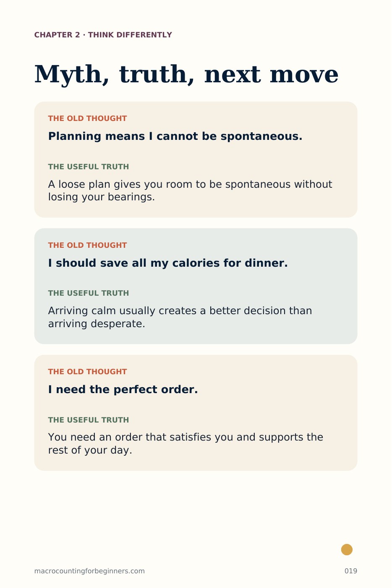Click page number 019
The image size is (392, 588).
click(351, 571)
